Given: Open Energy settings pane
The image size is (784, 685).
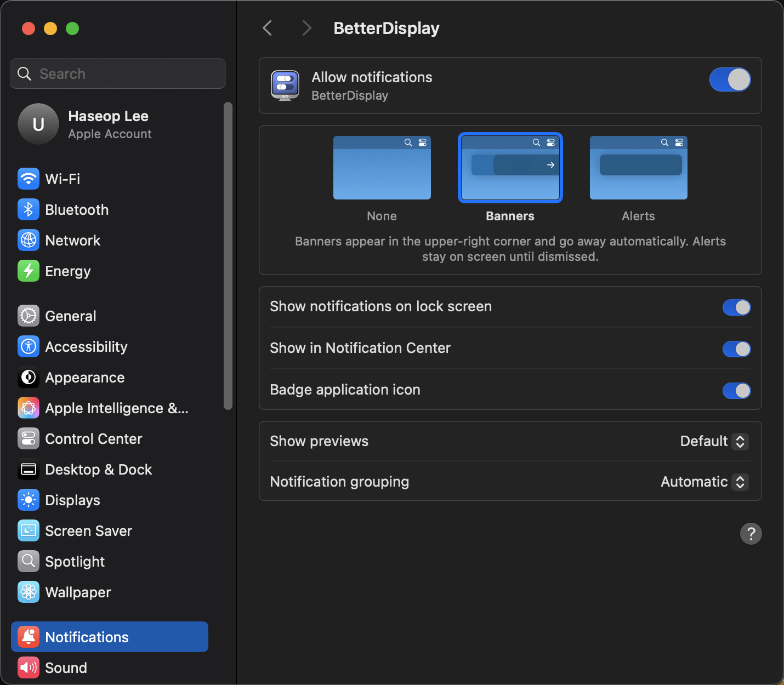Looking at the screenshot, I should [x=110, y=271].
